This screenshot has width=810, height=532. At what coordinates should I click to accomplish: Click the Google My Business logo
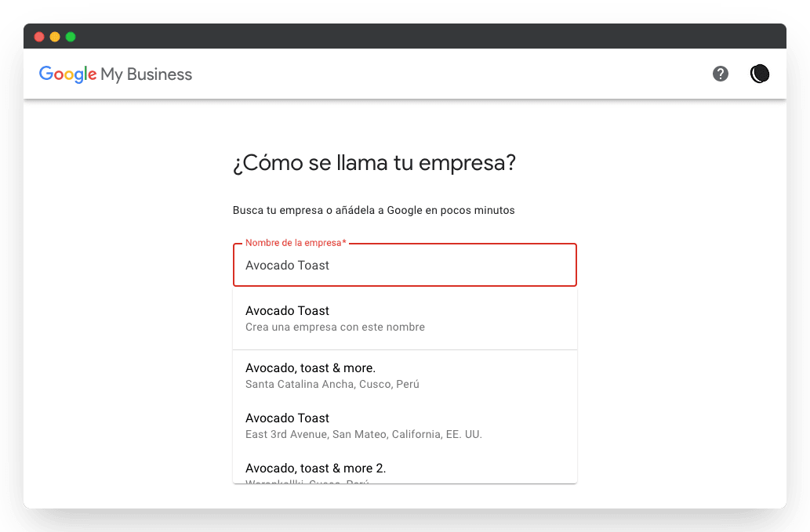[116, 74]
